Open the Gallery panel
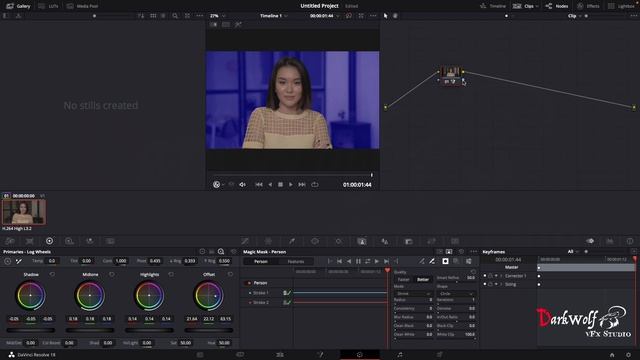Image resolution: width=640 pixels, height=360 pixels. pos(19,6)
